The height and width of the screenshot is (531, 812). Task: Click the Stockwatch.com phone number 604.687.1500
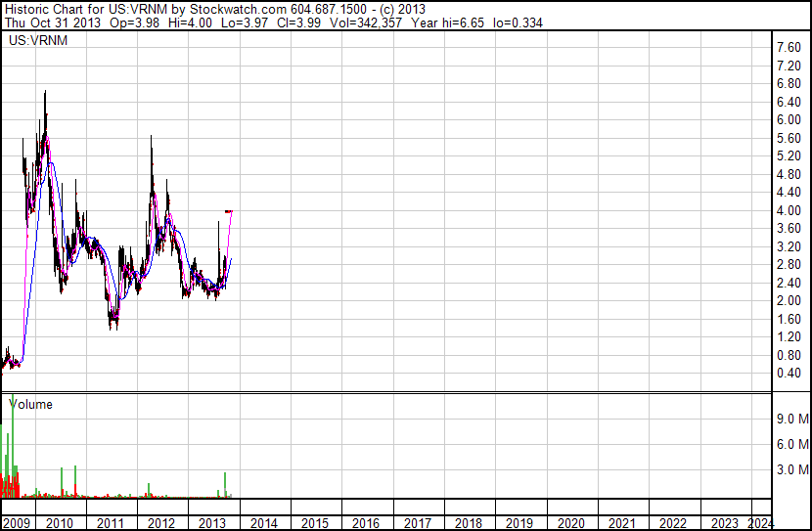pyautogui.click(x=329, y=10)
